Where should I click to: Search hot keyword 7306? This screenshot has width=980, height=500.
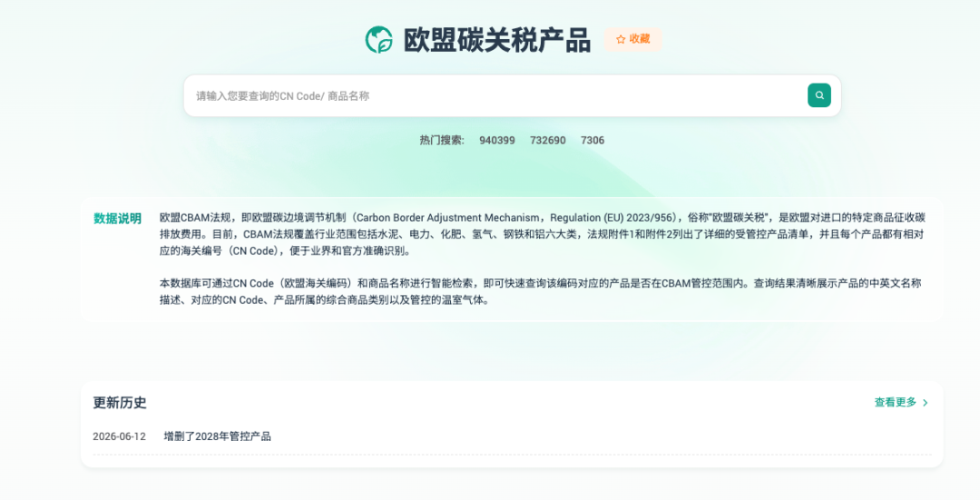pos(593,141)
